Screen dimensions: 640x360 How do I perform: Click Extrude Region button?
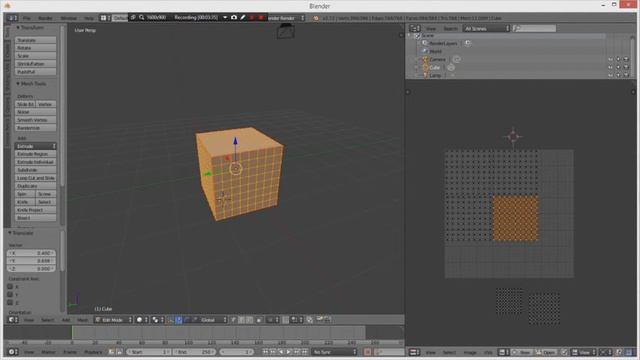[36, 154]
